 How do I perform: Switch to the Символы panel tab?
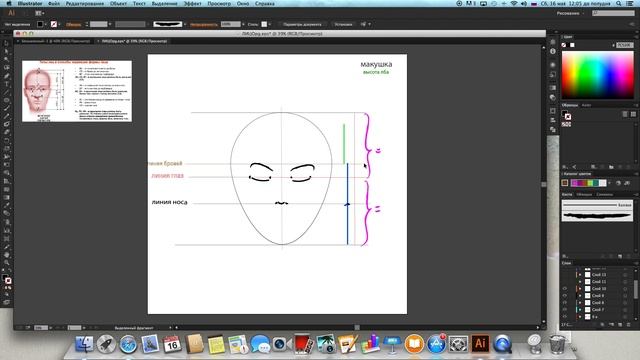click(x=604, y=194)
